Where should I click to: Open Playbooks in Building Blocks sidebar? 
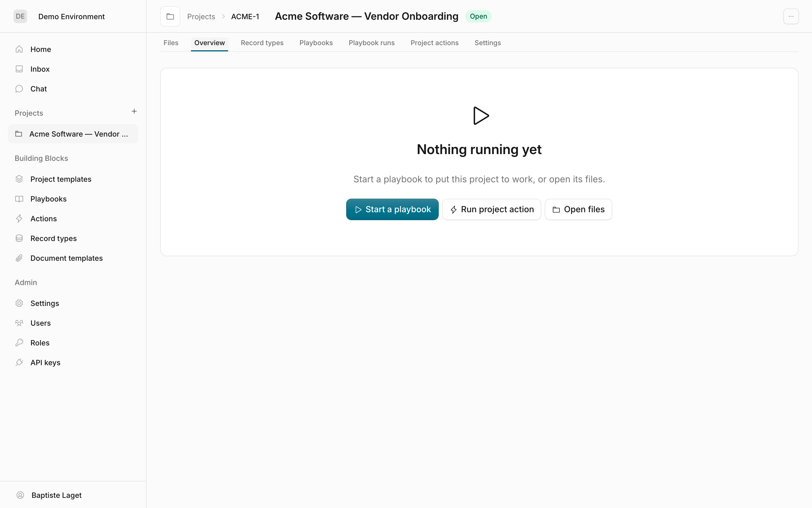(x=73, y=199)
